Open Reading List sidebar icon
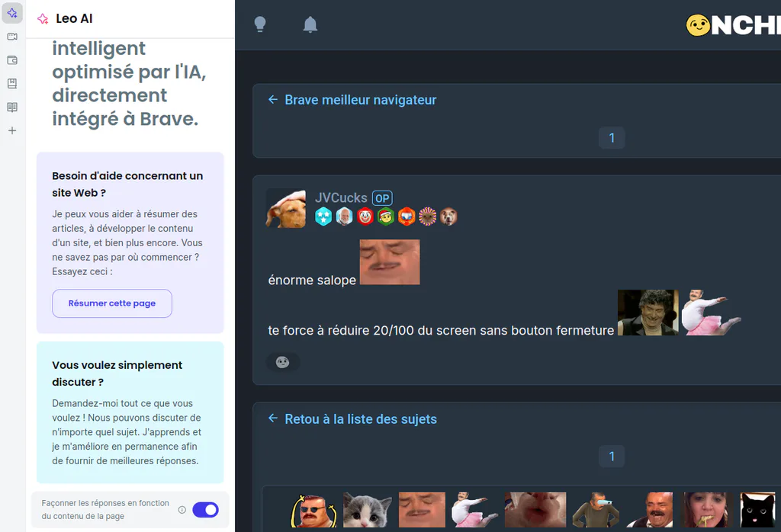781x532 pixels. click(x=12, y=107)
